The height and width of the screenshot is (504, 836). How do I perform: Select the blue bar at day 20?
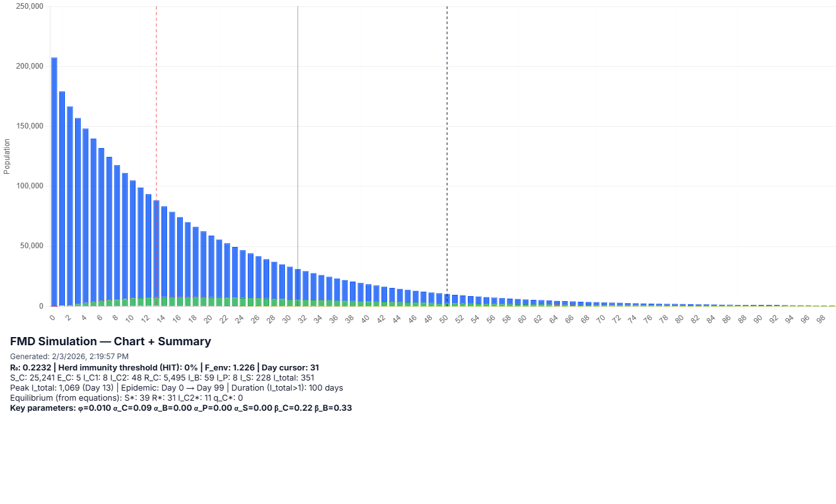pos(211,266)
